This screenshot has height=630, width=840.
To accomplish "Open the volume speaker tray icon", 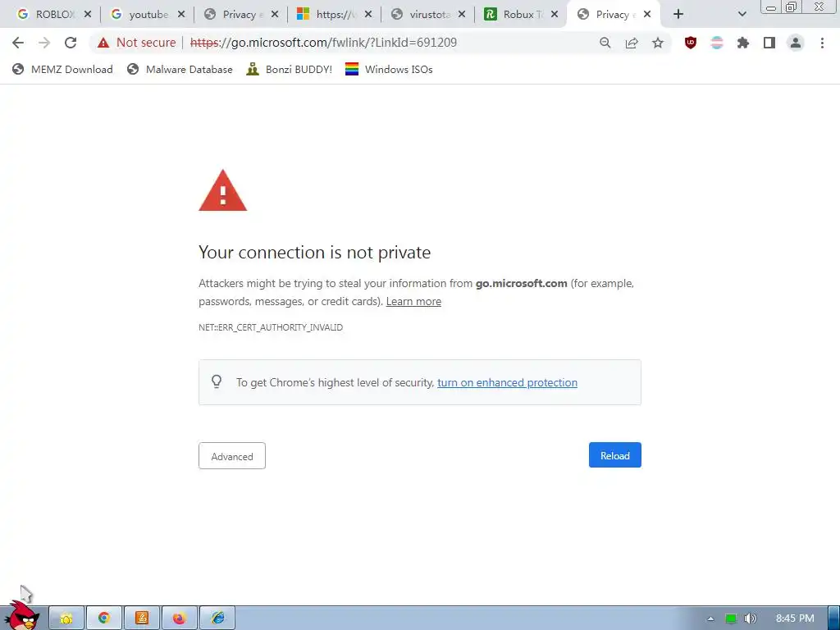I will pyautogui.click(x=750, y=619).
